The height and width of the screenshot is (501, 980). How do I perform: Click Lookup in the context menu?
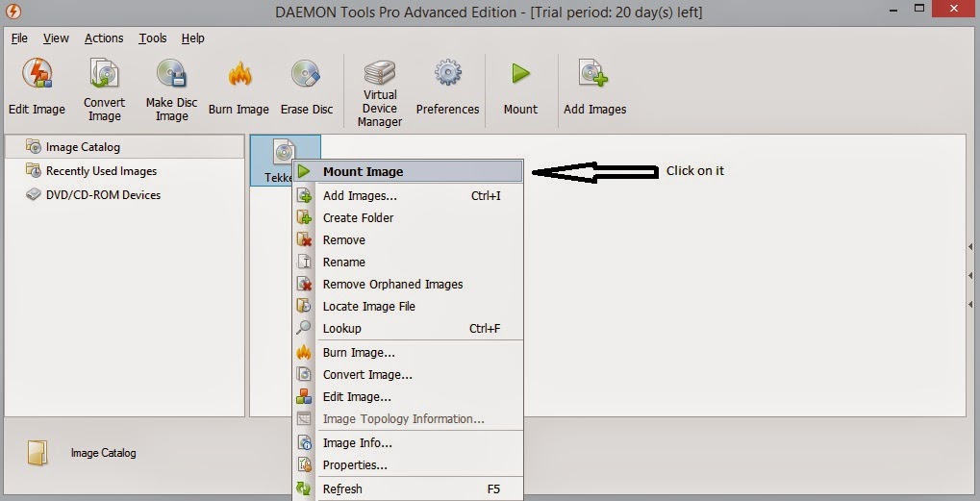click(408, 329)
